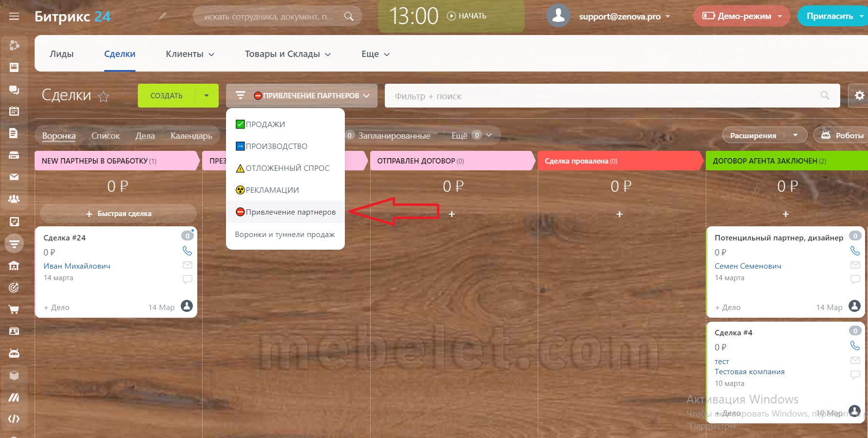Open the mail envelope icon in the sidebar
This screenshot has width=868, height=438.
tap(14, 177)
